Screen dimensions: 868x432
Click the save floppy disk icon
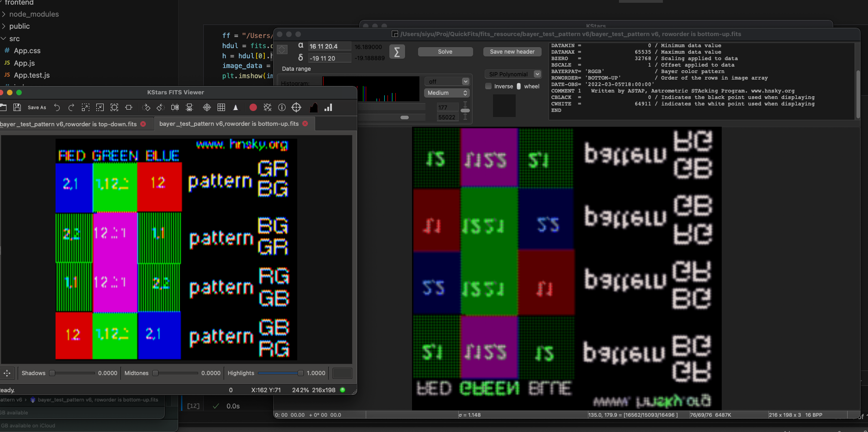click(x=17, y=107)
